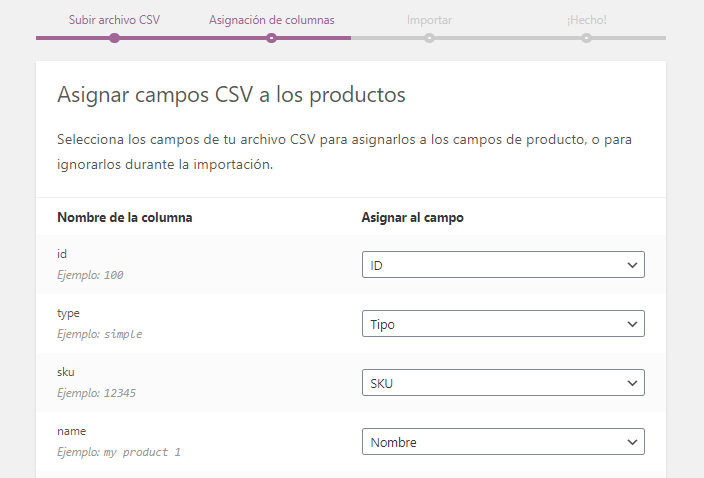Go to 'Subir archivo CSV' step
The width and height of the screenshot is (704, 478).
(x=114, y=19)
